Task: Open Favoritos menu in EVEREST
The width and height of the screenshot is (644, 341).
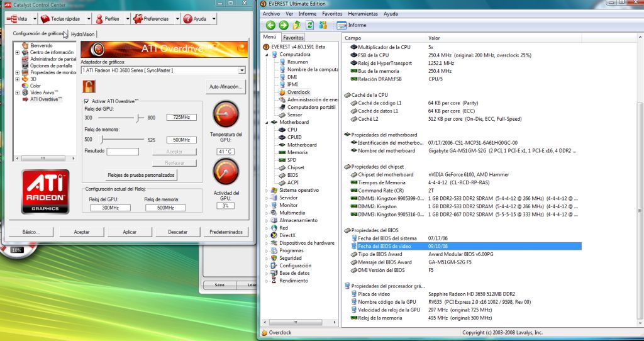Action: (332, 14)
